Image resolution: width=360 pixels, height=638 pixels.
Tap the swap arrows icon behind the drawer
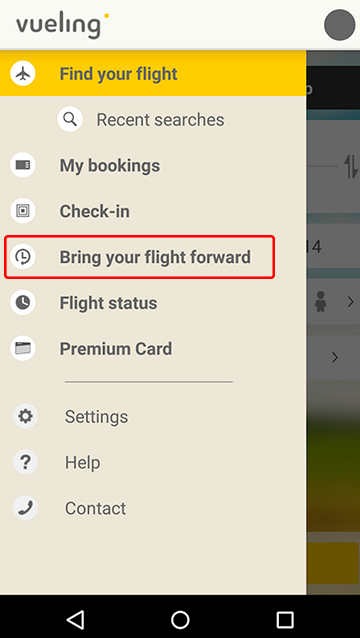point(352,166)
